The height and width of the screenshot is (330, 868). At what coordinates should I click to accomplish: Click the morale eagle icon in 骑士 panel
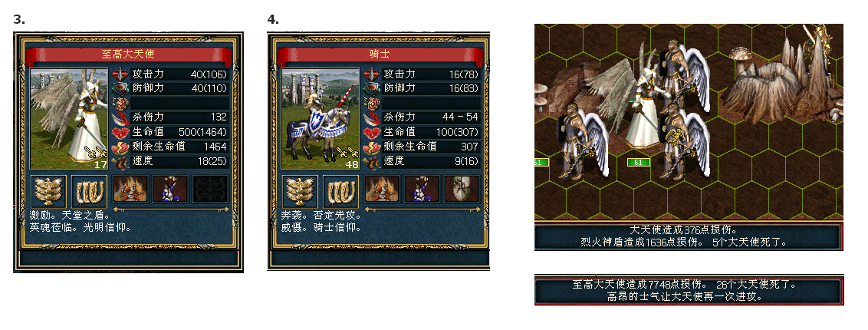[x=301, y=192]
